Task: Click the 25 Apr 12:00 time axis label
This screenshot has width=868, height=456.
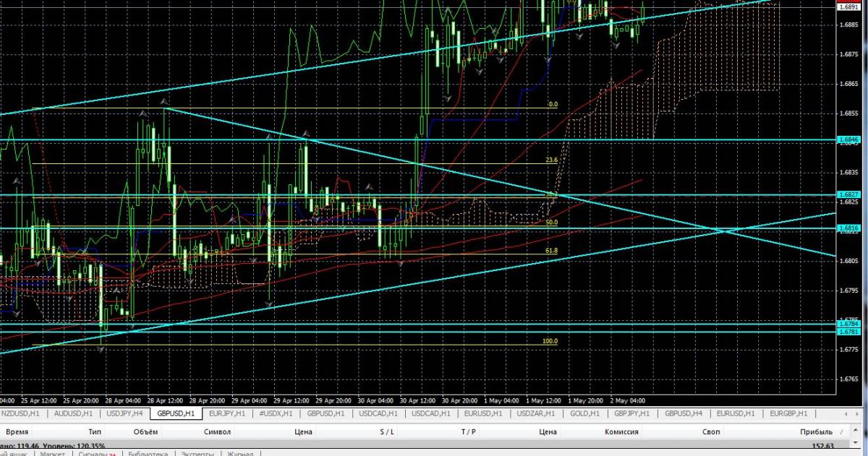Action: [x=39, y=400]
